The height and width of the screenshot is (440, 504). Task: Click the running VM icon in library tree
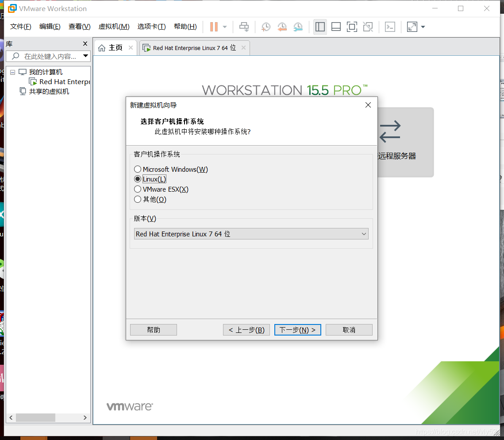(33, 82)
